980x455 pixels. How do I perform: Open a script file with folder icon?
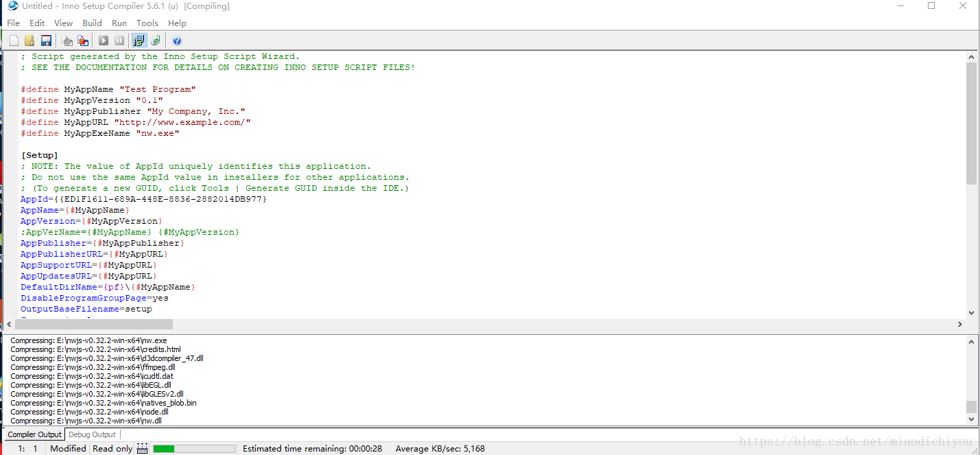click(30, 40)
